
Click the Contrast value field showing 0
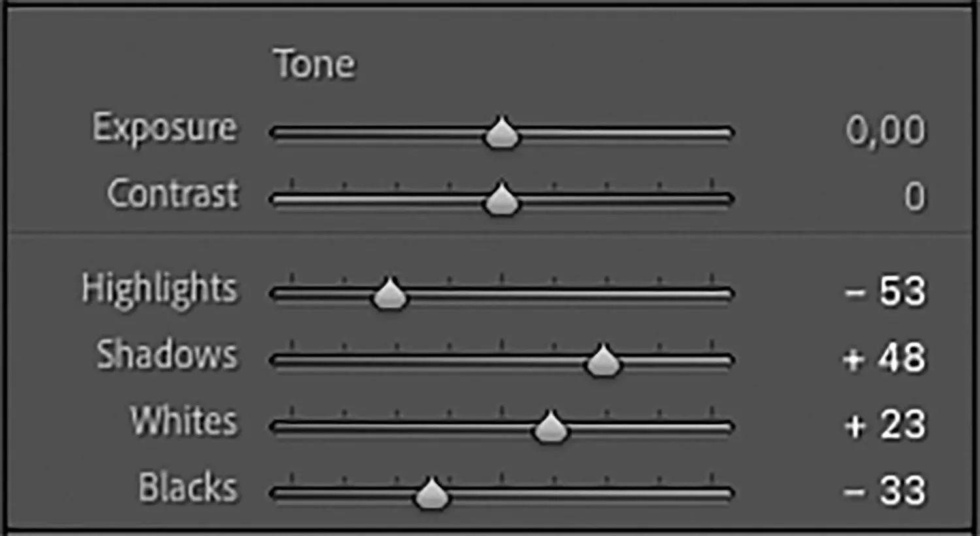pyautogui.click(x=915, y=197)
